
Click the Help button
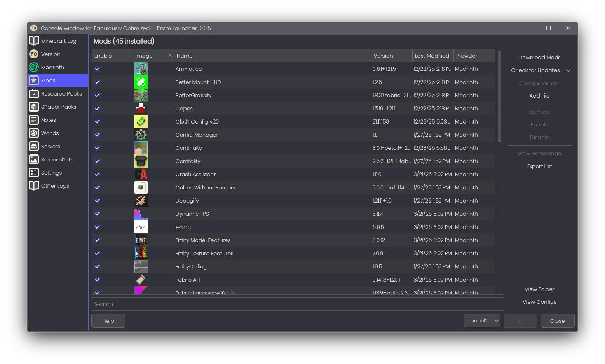(x=108, y=321)
